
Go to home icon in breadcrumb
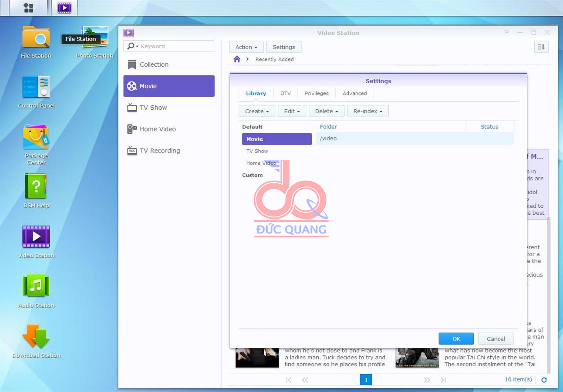(x=237, y=59)
